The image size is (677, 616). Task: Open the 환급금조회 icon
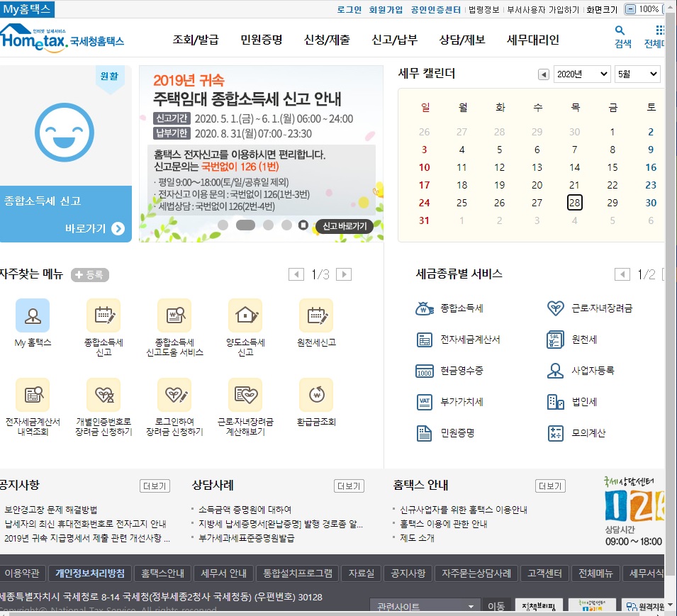tap(316, 395)
